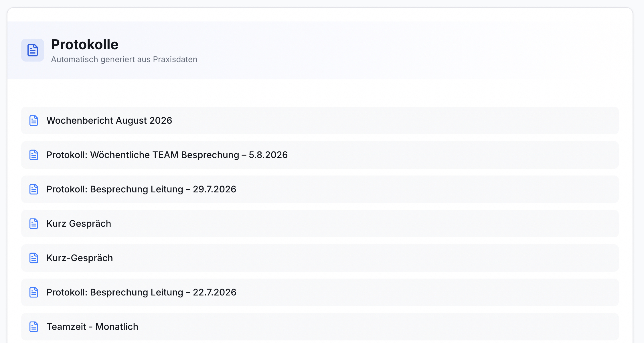The height and width of the screenshot is (343, 644).
Task: Click document icon beside Wöchentliche TEAM Besprechung
Action: coord(34,155)
